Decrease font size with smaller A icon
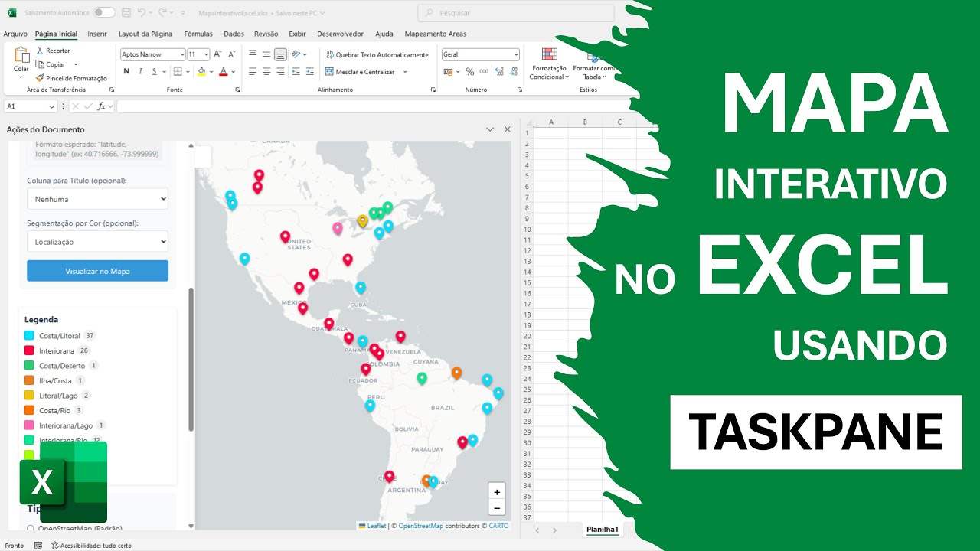 coord(231,54)
